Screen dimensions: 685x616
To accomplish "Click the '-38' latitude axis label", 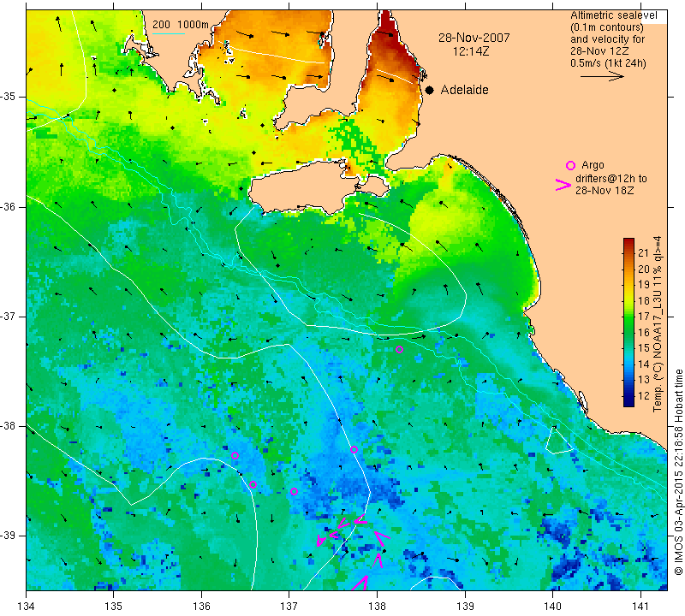I will tap(9, 425).
